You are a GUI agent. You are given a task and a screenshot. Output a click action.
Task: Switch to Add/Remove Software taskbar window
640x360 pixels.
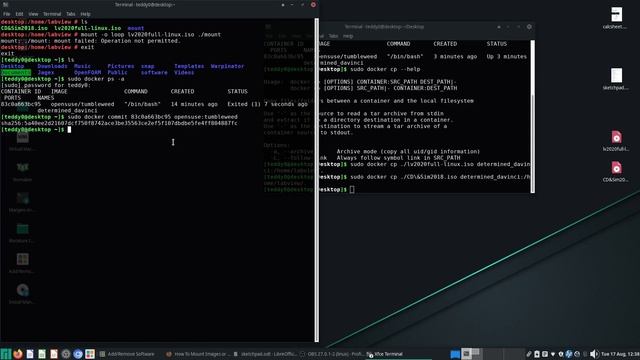click(x=127, y=354)
